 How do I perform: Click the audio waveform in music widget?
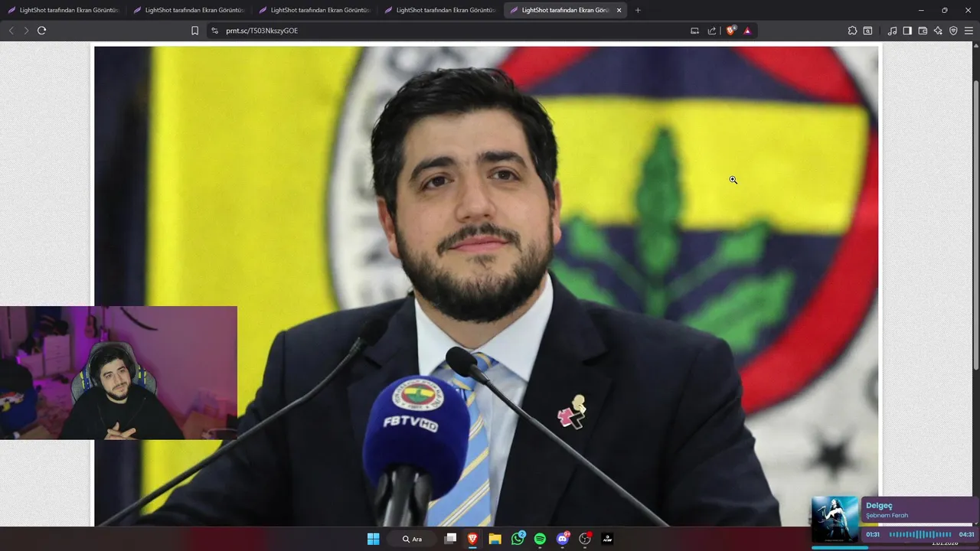(x=920, y=534)
